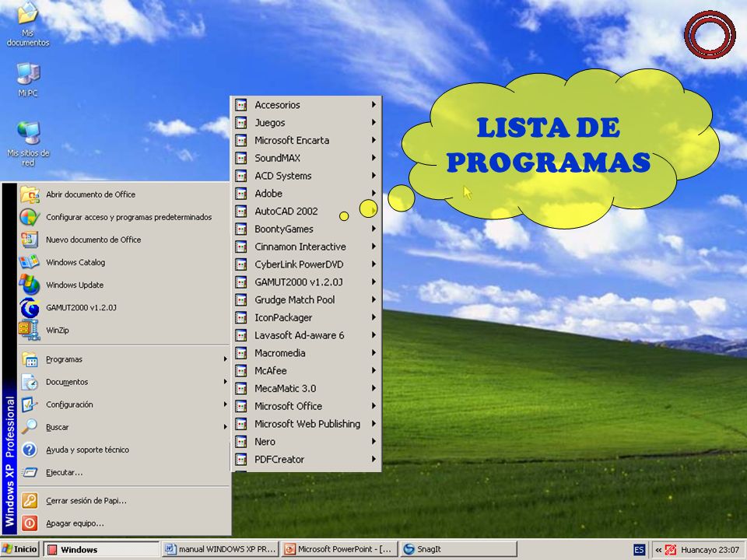This screenshot has width=747, height=560.
Task: Open Microsoft Web Publishing group
Action: click(x=306, y=424)
